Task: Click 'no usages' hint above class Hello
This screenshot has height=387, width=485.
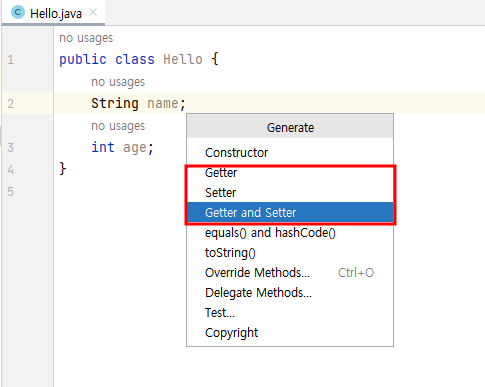Action: click(x=86, y=38)
